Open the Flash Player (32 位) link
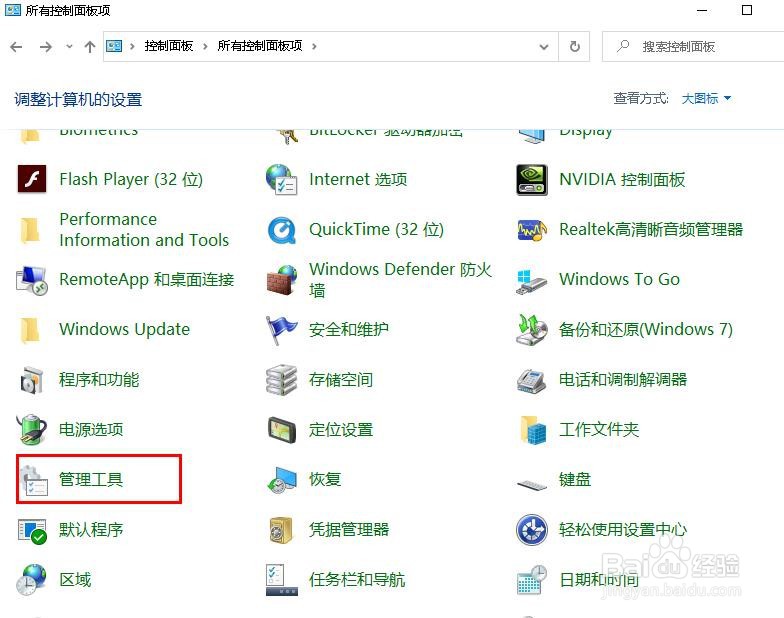Viewport: 784px width, 618px height. coord(131,180)
